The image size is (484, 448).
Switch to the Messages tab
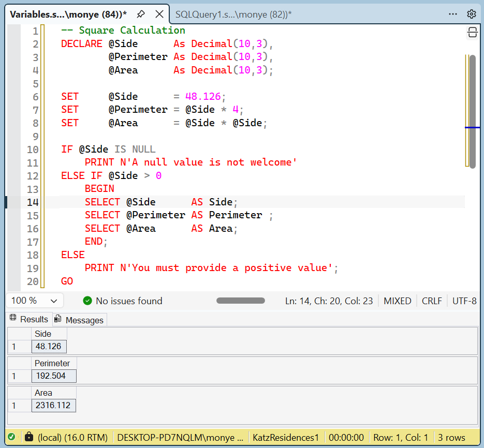pyautogui.click(x=80, y=320)
